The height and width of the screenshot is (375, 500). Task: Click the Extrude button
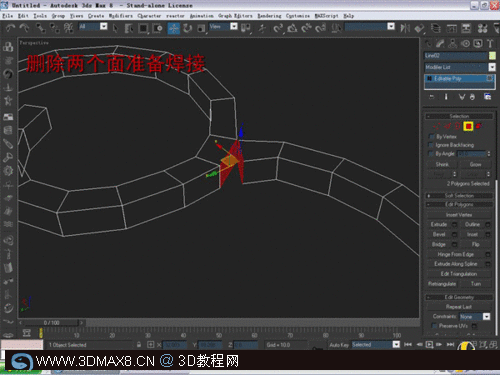click(x=439, y=224)
